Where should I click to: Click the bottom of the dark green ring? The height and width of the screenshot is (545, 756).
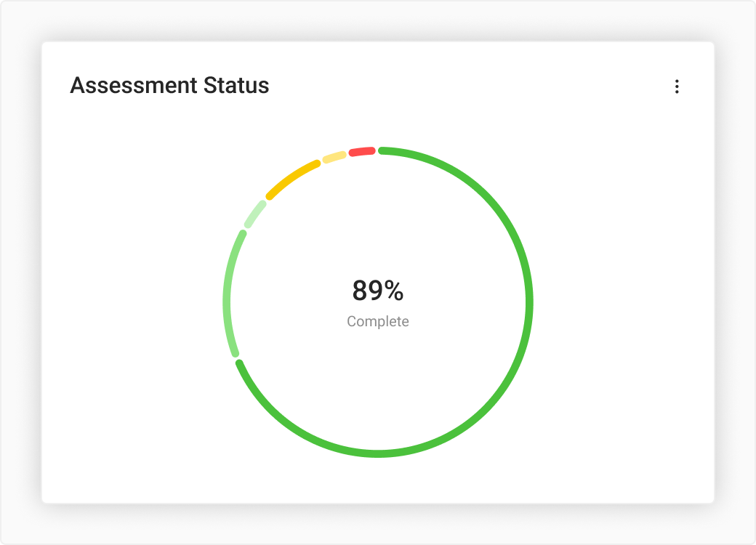378,453
